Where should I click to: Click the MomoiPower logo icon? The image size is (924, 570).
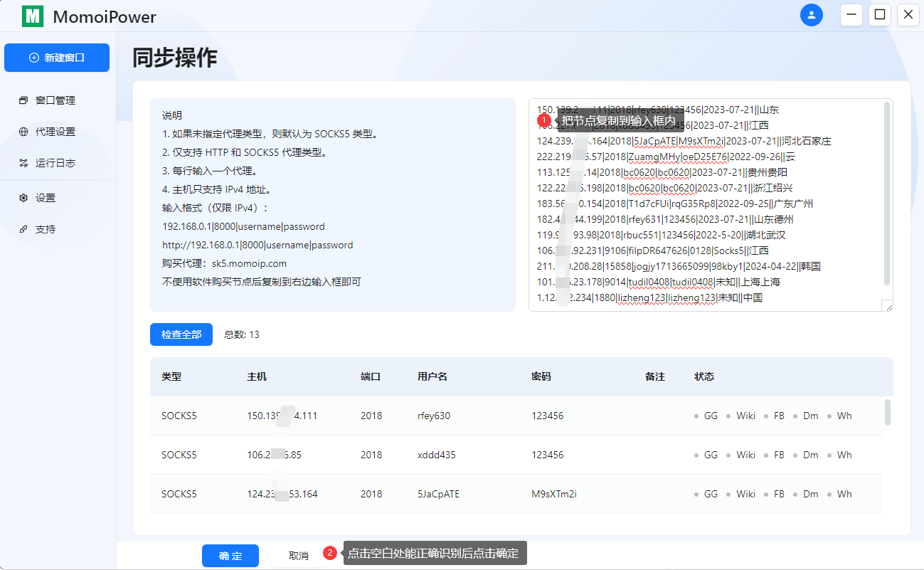tap(33, 15)
